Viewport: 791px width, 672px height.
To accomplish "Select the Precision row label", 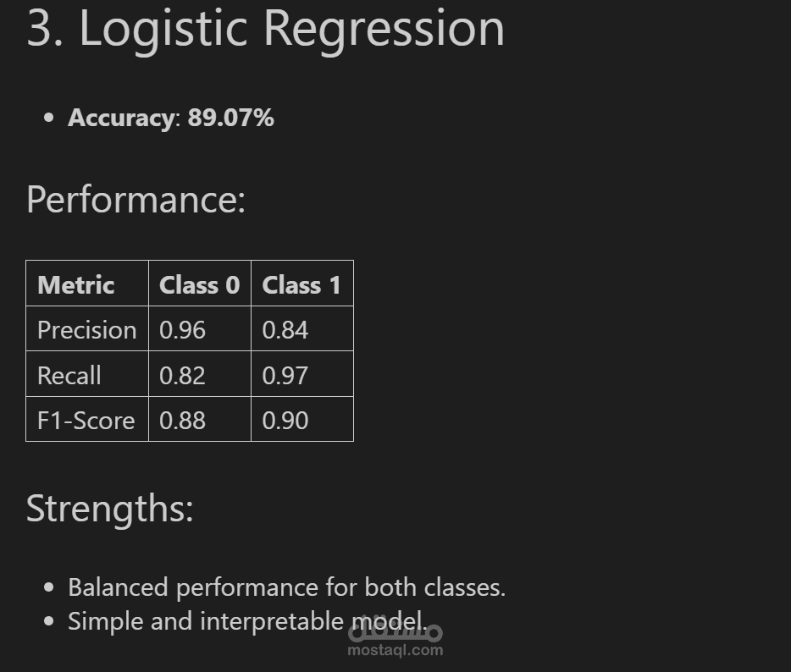I will tap(86, 330).
